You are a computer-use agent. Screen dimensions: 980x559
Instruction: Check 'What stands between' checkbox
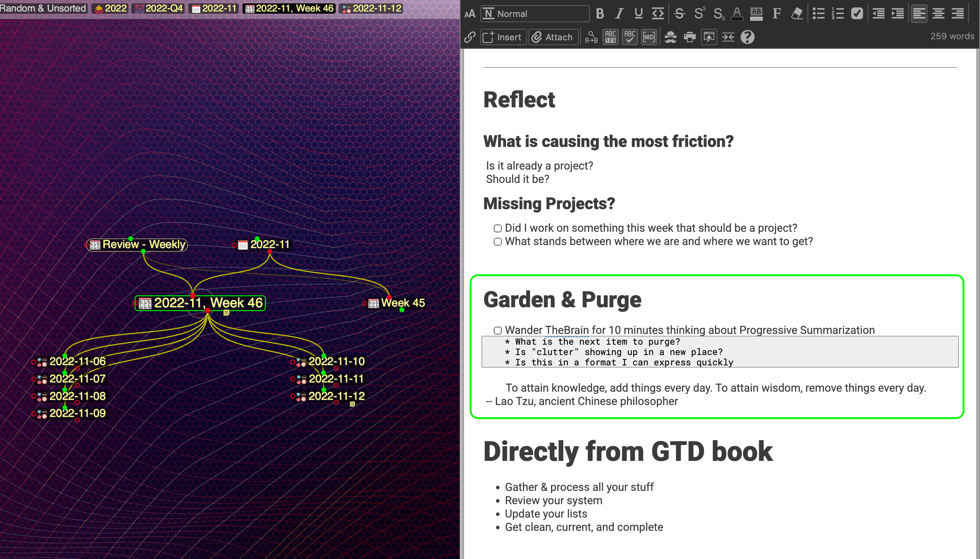tap(498, 242)
